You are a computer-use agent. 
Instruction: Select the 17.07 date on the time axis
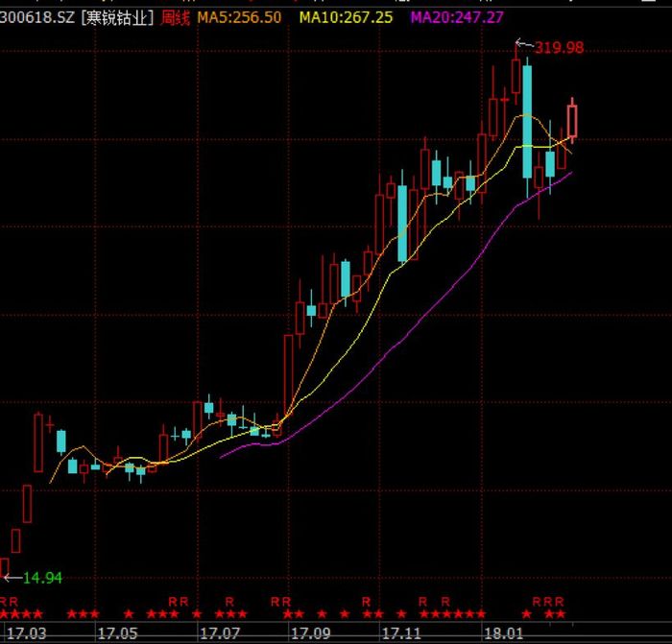click(220, 633)
